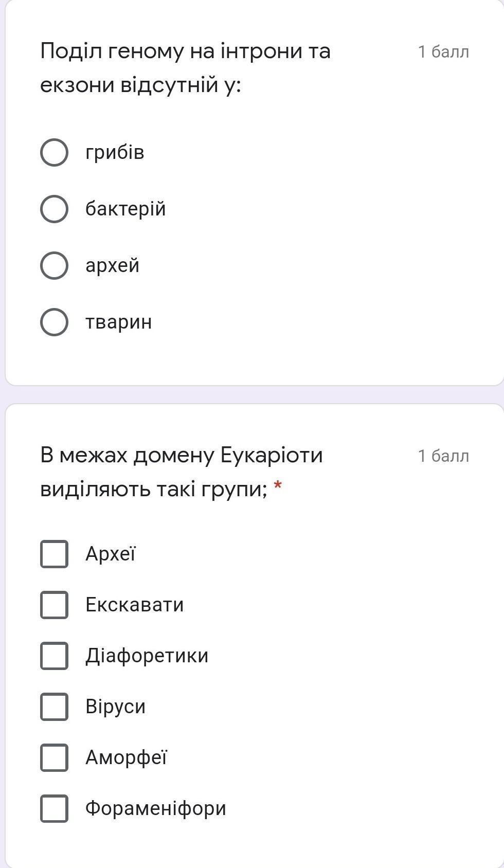Check the Аморфеї option box
Screen dimensions: 504x868
[x=54, y=757]
